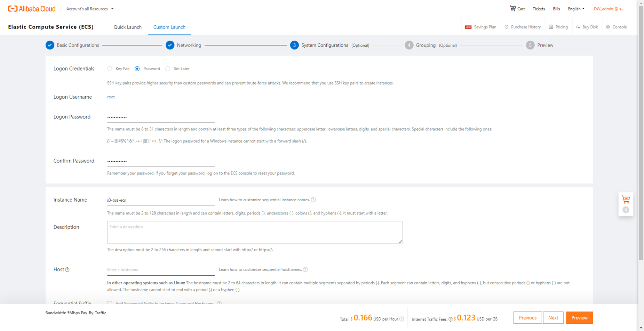Screen dimensions: 644x331
Task: Select Key Pair logon credential
Action: coord(110,69)
